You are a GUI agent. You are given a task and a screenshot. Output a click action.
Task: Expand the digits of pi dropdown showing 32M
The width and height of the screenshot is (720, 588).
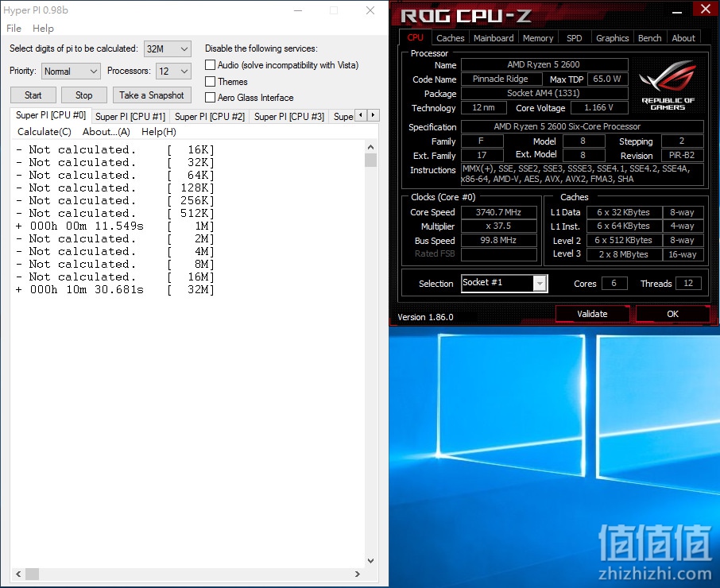[x=168, y=48]
